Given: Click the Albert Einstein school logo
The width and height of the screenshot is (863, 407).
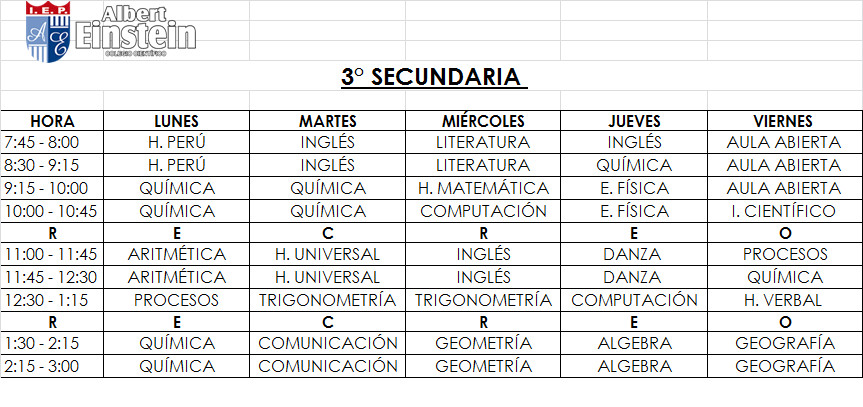Looking at the screenshot, I should (110, 30).
